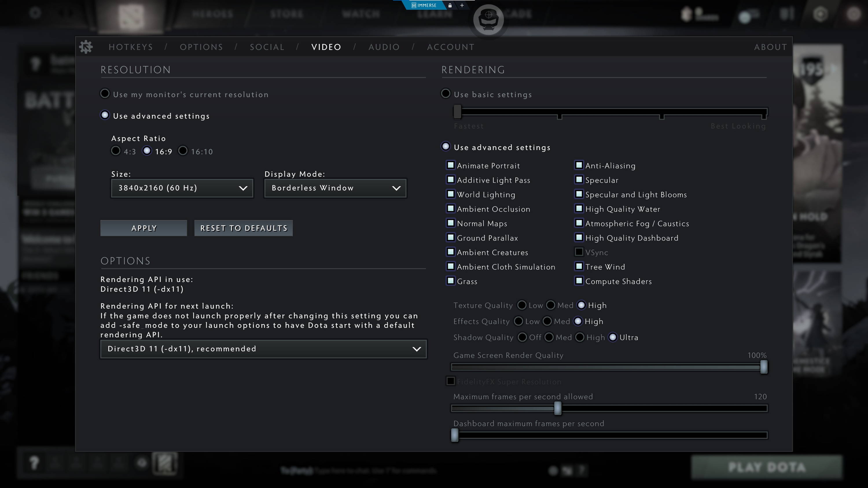The height and width of the screenshot is (488, 868).
Task: Open the About page
Action: point(770,47)
